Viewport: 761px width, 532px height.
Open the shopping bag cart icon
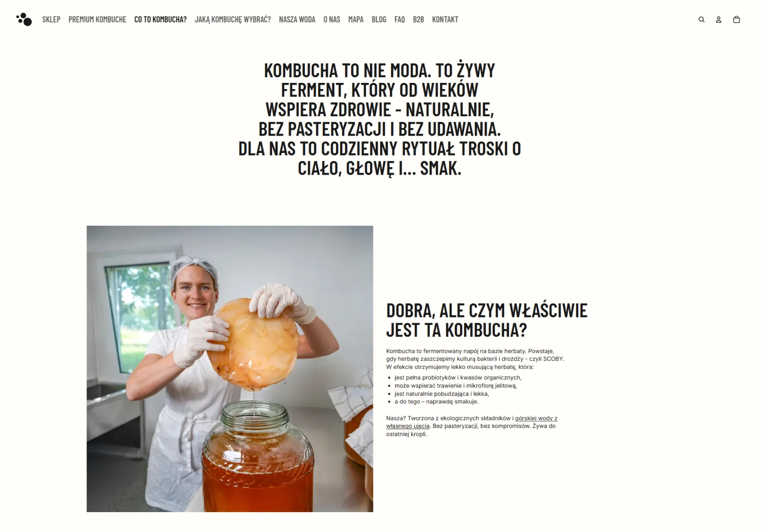[737, 20]
